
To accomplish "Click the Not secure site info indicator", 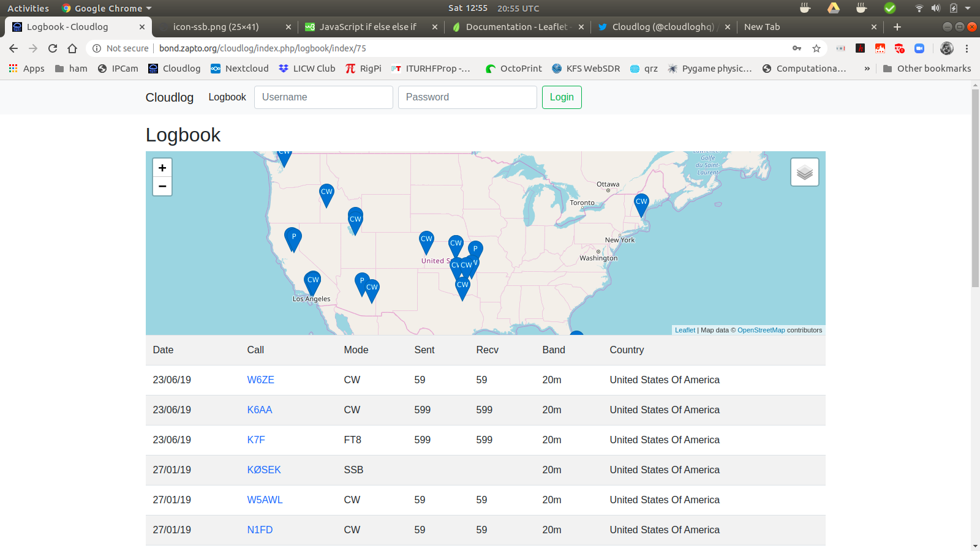I will (x=121, y=48).
